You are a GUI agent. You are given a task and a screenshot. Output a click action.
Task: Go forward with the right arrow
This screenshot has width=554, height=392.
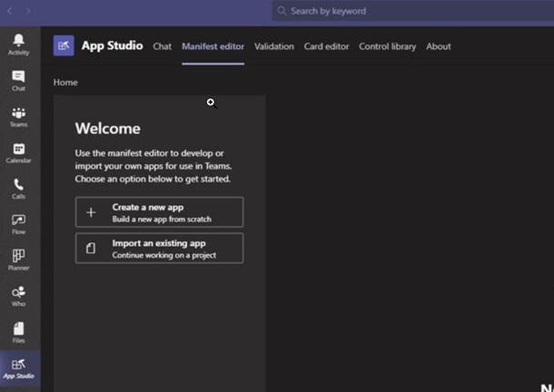click(x=27, y=11)
